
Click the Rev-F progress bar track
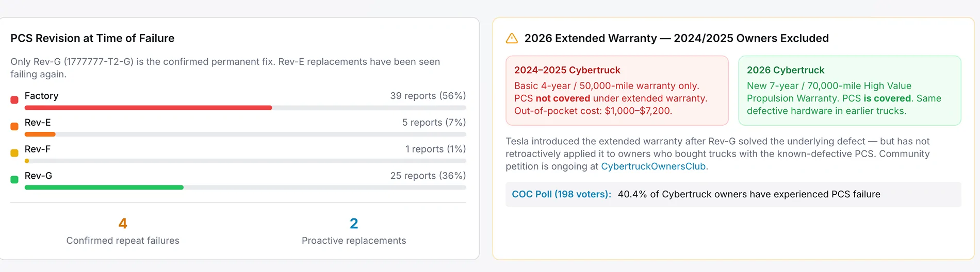246,161
